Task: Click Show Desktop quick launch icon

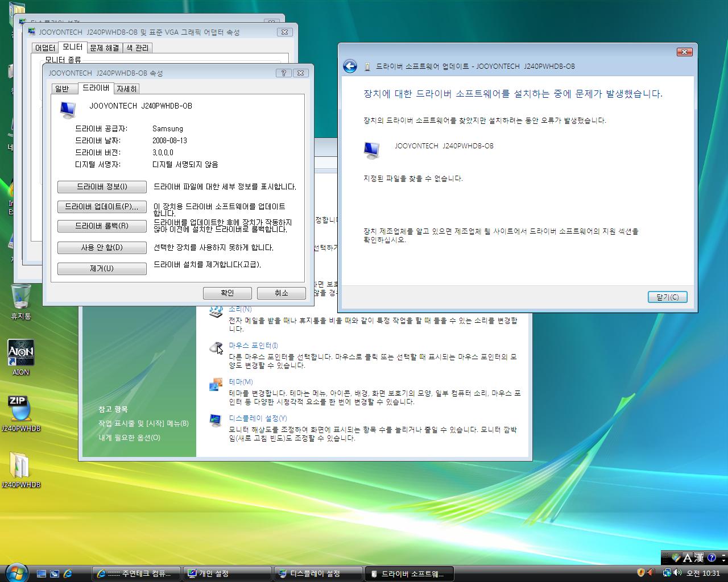Action: pyautogui.click(x=42, y=574)
